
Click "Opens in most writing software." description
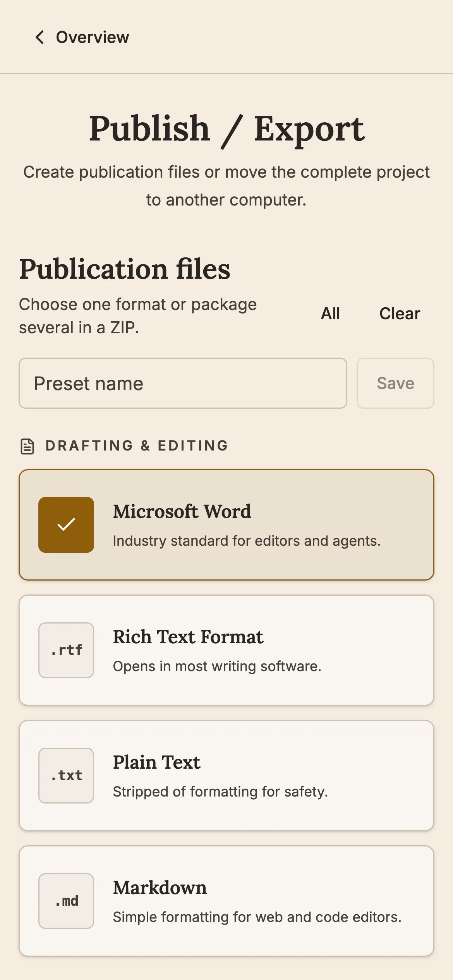click(217, 666)
